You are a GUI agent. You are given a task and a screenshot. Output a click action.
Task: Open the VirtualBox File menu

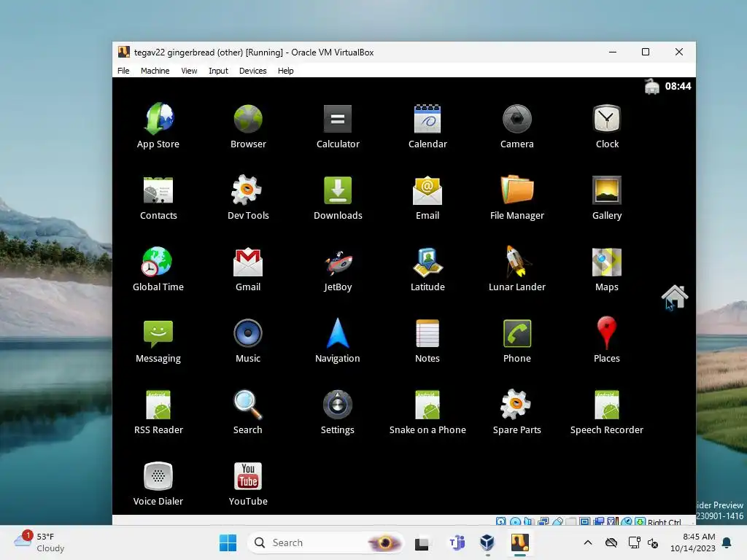pyautogui.click(x=123, y=71)
